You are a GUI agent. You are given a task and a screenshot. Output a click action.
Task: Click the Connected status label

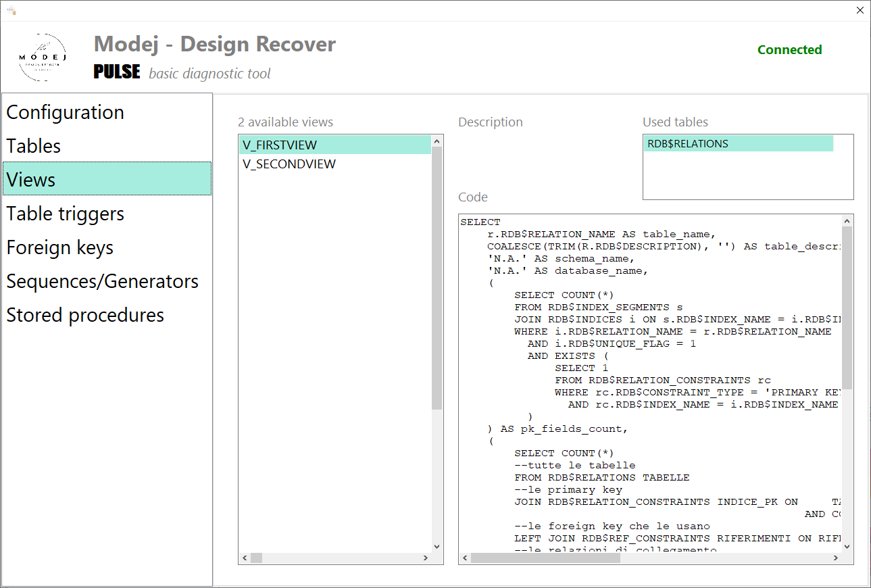[x=789, y=49]
